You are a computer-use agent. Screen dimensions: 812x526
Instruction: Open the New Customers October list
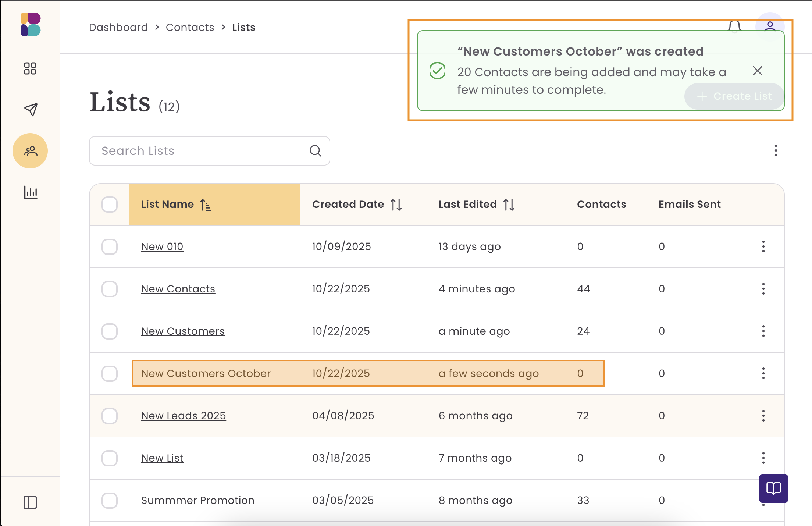tap(206, 373)
